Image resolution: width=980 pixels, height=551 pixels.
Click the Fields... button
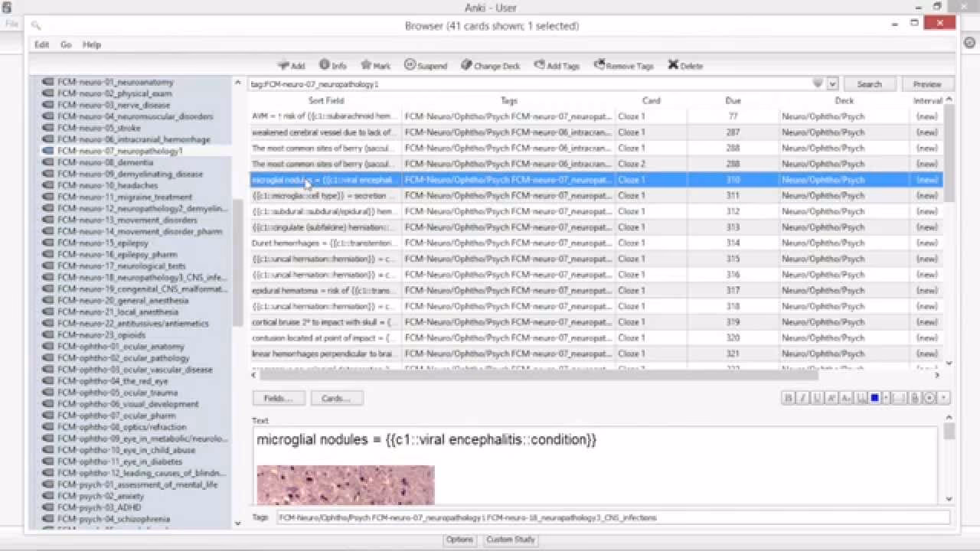[x=279, y=398]
